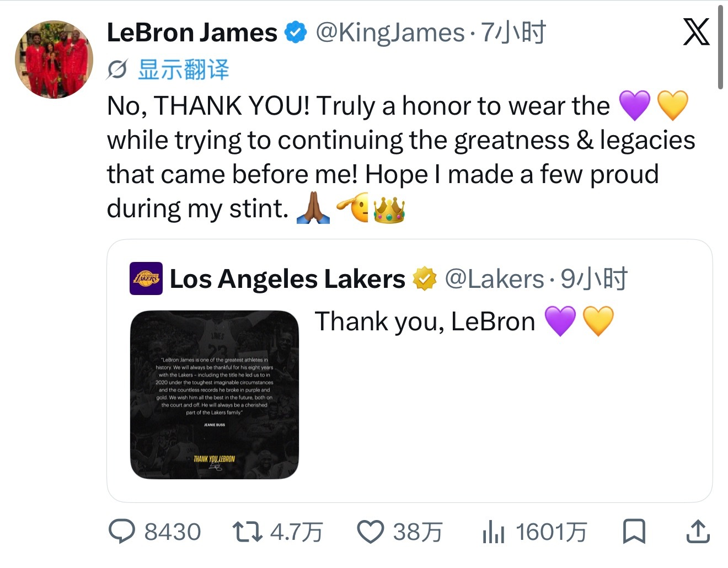Screen dimensions: 728x568
Task: View analytics bar chart icon
Action: coord(493,532)
